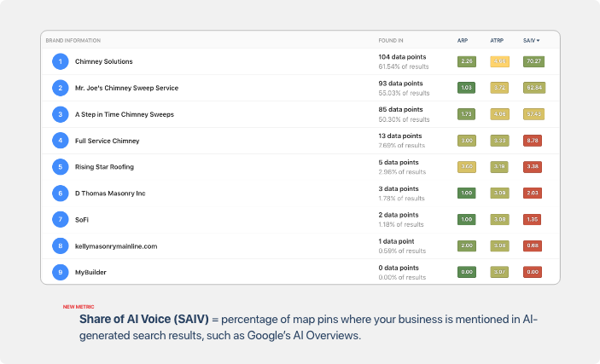This screenshot has width=600, height=364.
Task: Click the 'Share of AI Voice (SAIV)' heading
Action: point(144,320)
